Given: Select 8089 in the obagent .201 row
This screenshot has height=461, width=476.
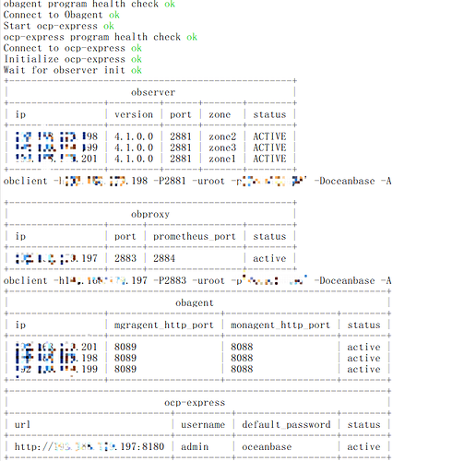Looking at the screenshot, I should (x=125, y=347).
